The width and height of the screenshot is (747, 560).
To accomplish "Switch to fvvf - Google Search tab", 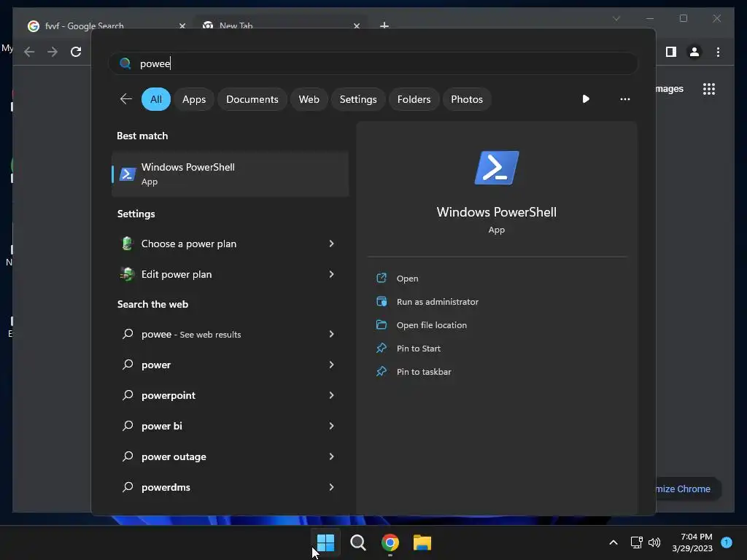I will 84,26.
